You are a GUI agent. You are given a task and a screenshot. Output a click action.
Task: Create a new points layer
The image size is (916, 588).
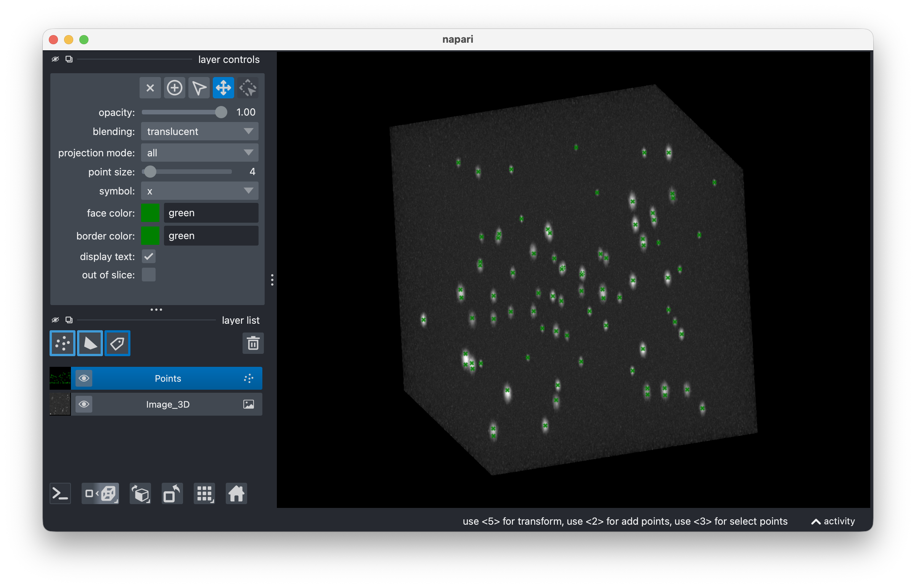click(63, 343)
